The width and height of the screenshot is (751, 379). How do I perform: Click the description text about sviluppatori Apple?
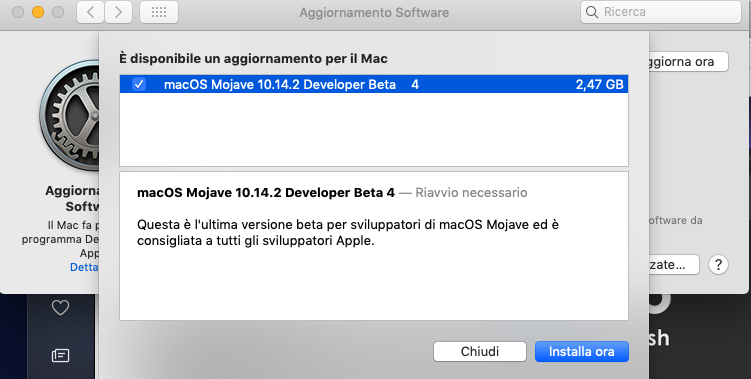point(348,232)
